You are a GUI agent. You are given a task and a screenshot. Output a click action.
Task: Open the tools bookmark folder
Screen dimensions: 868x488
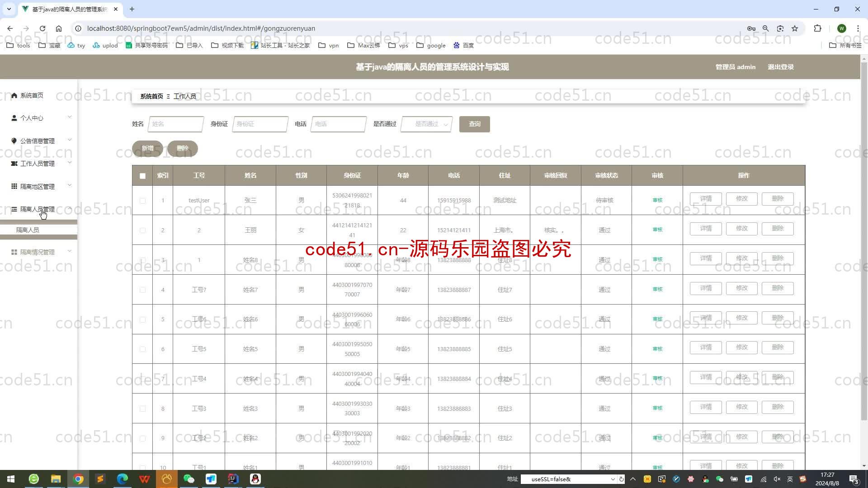[19, 45]
